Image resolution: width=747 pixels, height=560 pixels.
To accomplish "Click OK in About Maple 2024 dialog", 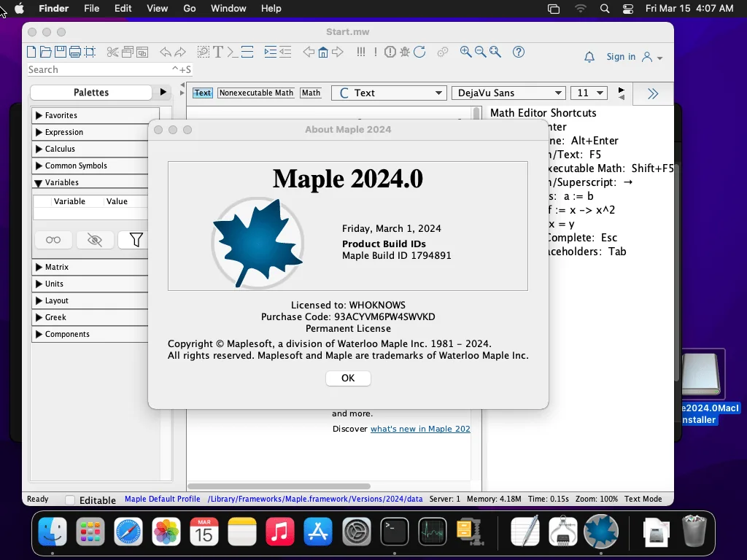I will tap(348, 378).
